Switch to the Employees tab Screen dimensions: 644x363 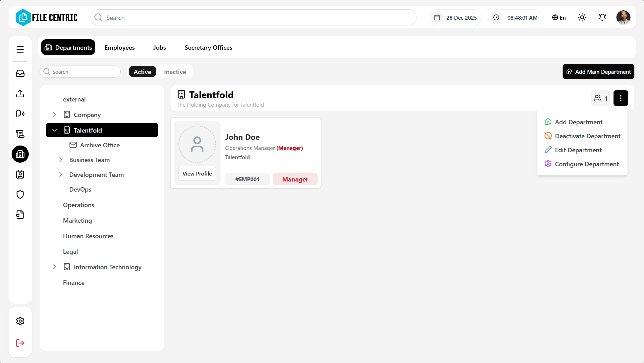pyautogui.click(x=119, y=47)
